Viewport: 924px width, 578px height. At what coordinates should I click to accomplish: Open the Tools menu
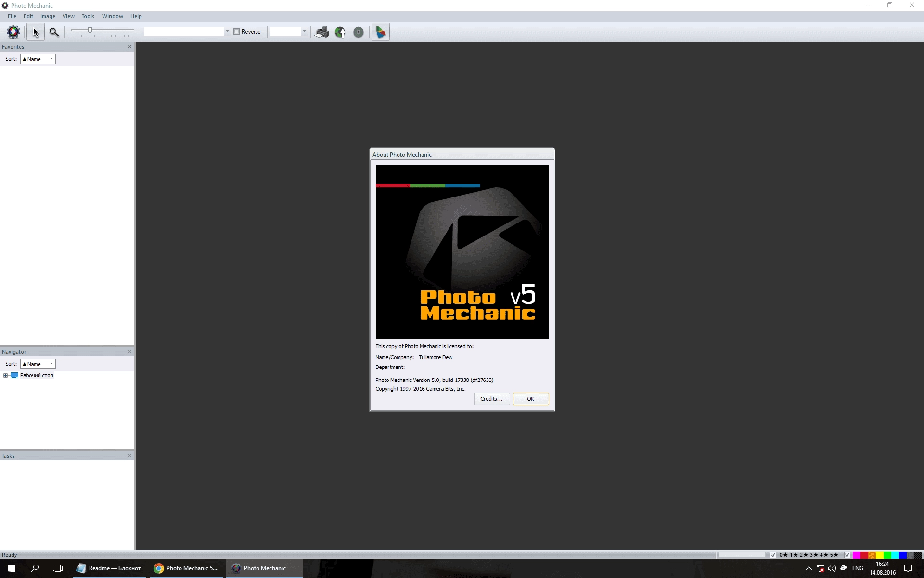click(x=88, y=16)
